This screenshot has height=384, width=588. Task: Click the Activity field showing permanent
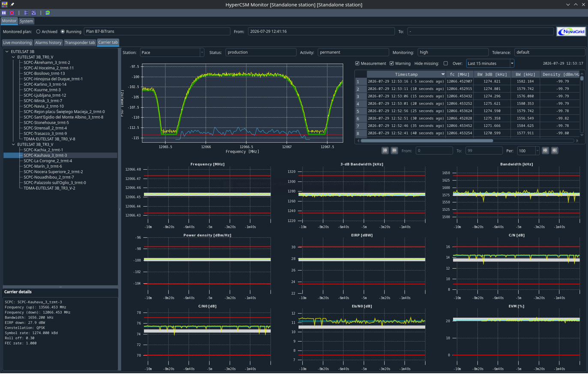pyautogui.click(x=353, y=52)
